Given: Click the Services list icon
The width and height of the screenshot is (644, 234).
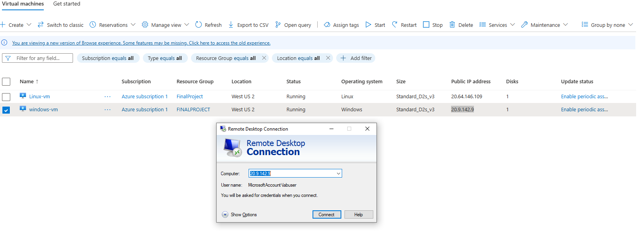Looking at the screenshot, I should click(x=482, y=24).
